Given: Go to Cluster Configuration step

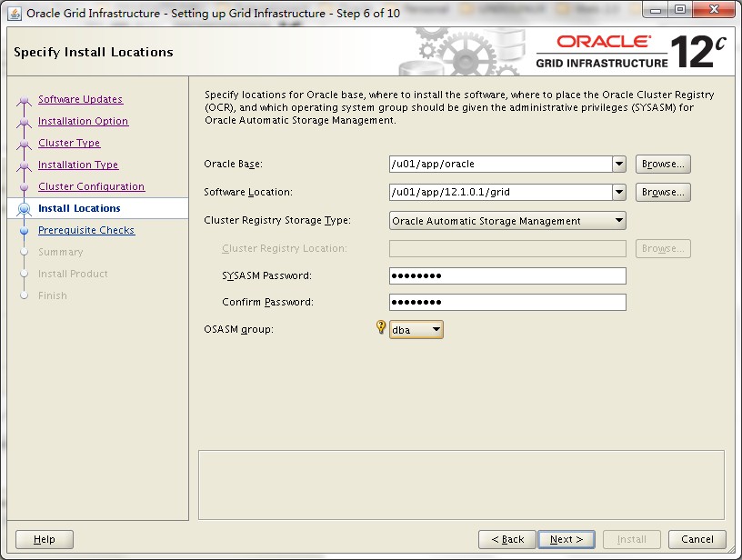Looking at the screenshot, I should tap(91, 186).
